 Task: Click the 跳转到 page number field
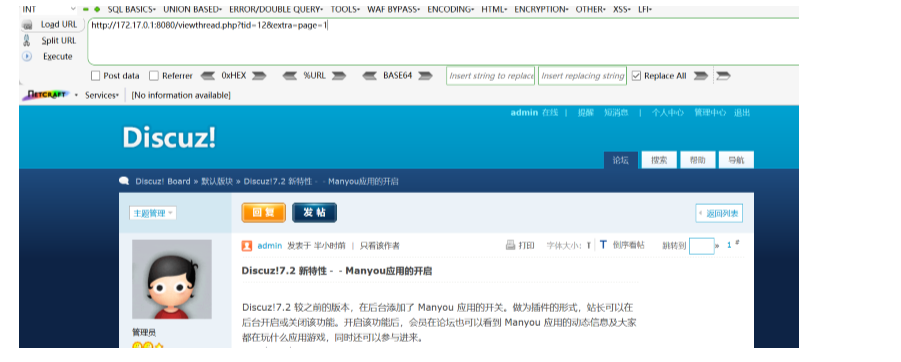702,246
